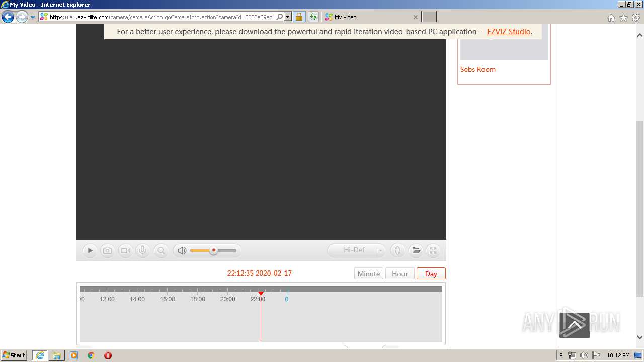The height and width of the screenshot is (362, 644).
Task: Click the player volume slider handle
Action: tap(214, 250)
